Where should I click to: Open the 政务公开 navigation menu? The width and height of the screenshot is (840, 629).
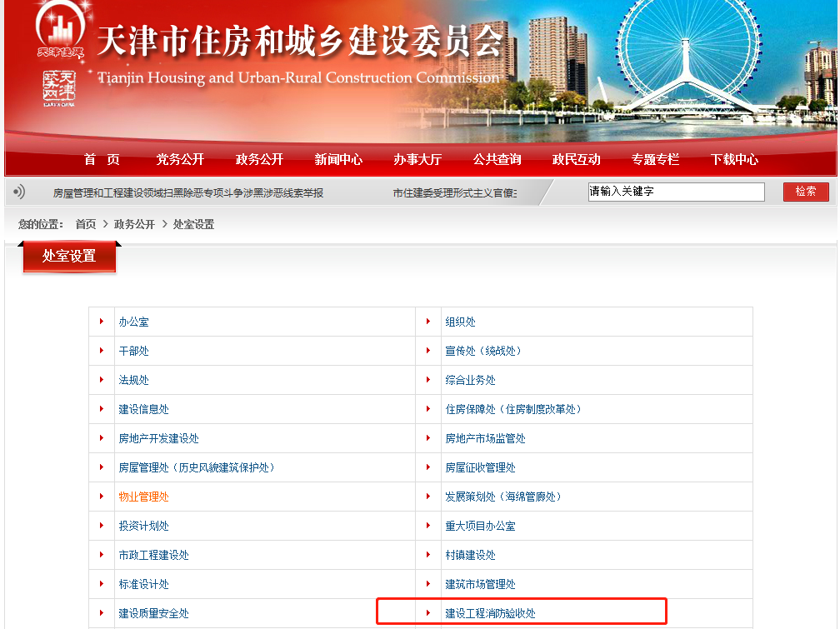click(x=259, y=159)
